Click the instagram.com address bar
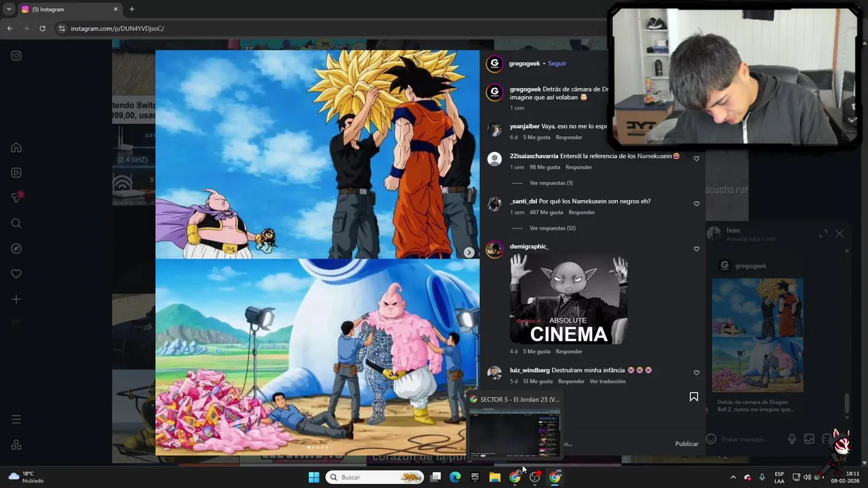The width and height of the screenshot is (868, 488). click(117, 28)
